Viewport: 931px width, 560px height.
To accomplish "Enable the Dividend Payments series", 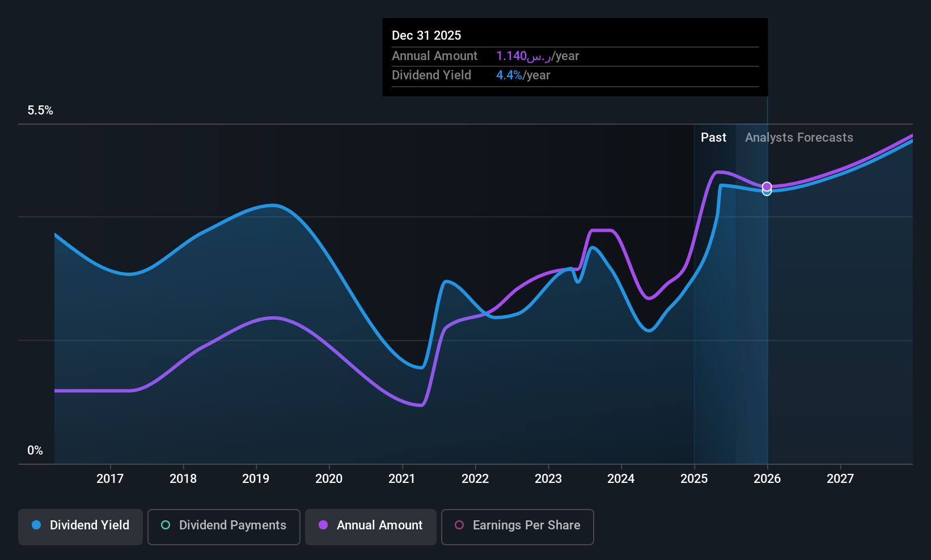I will pyautogui.click(x=224, y=527).
